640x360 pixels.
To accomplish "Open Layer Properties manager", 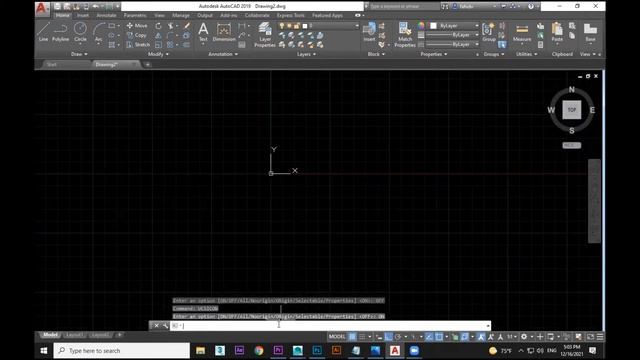I will click(265, 35).
